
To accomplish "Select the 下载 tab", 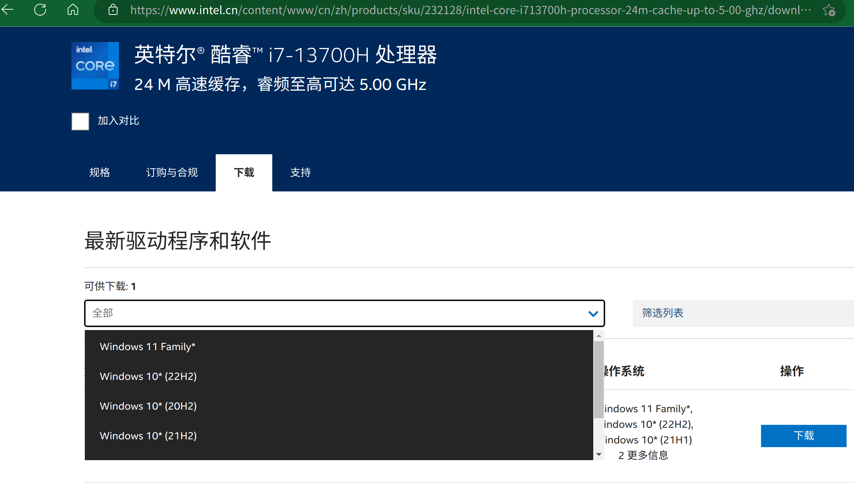I will 244,172.
